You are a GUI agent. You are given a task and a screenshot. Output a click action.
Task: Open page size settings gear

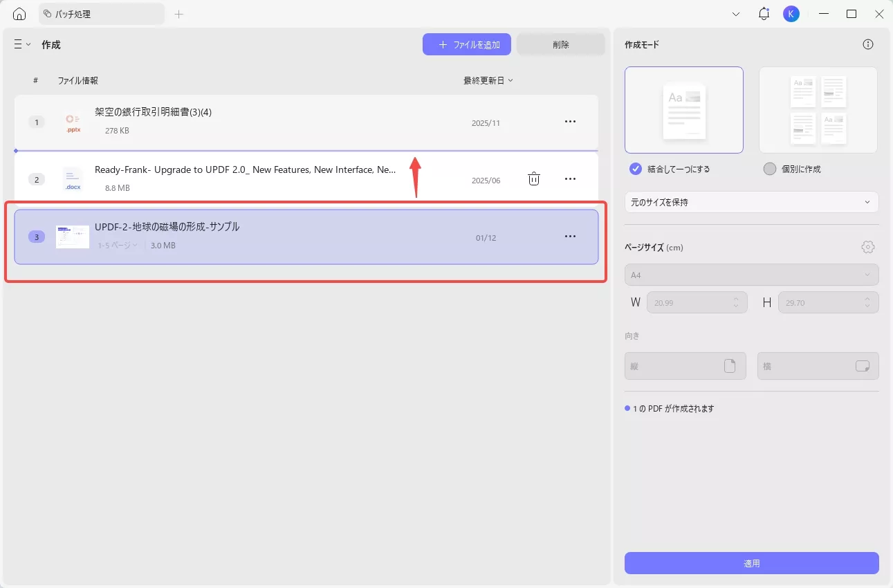tap(868, 247)
